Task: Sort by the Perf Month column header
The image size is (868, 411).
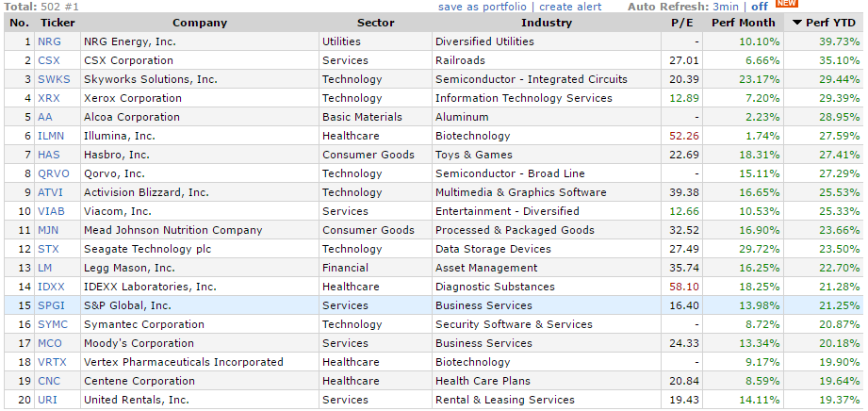Action: pyautogui.click(x=745, y=23)
